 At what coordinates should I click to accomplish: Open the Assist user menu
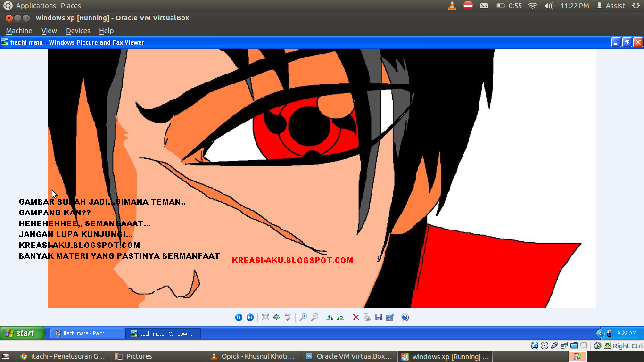611,6
